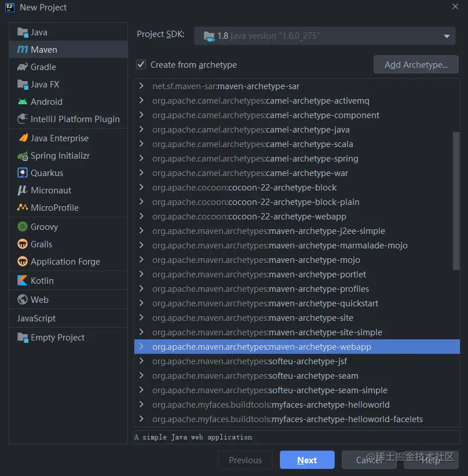Select myfaces-archetype-helloworld row text

pyautogui.click(x=271, y=404)
